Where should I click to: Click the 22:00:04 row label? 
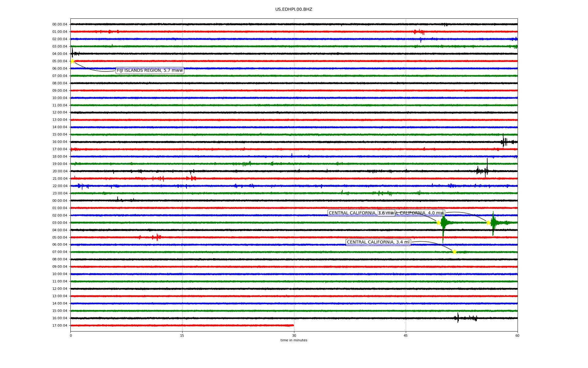click(60, 186)
